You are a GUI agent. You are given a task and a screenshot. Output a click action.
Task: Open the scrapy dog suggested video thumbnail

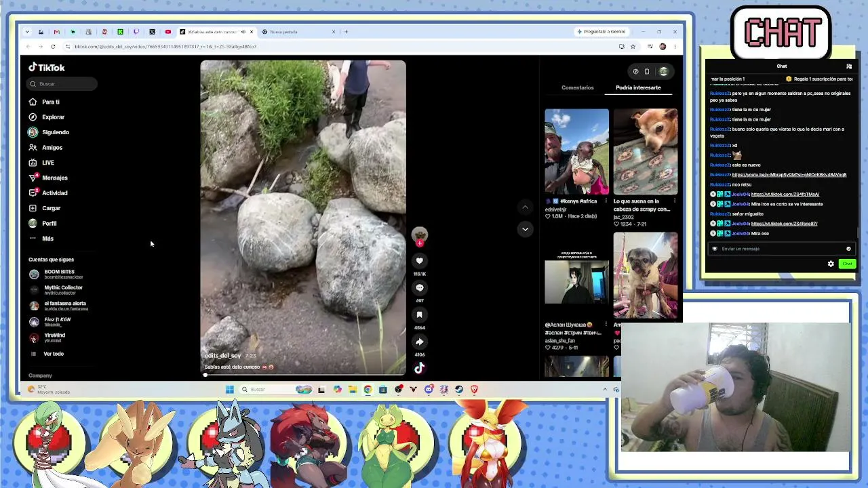coord(646,152)
